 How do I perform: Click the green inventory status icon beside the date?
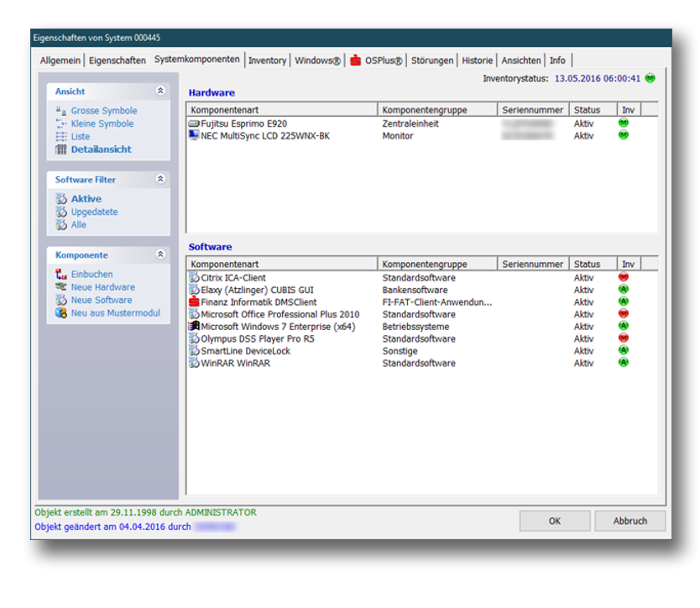pos(650,79)
